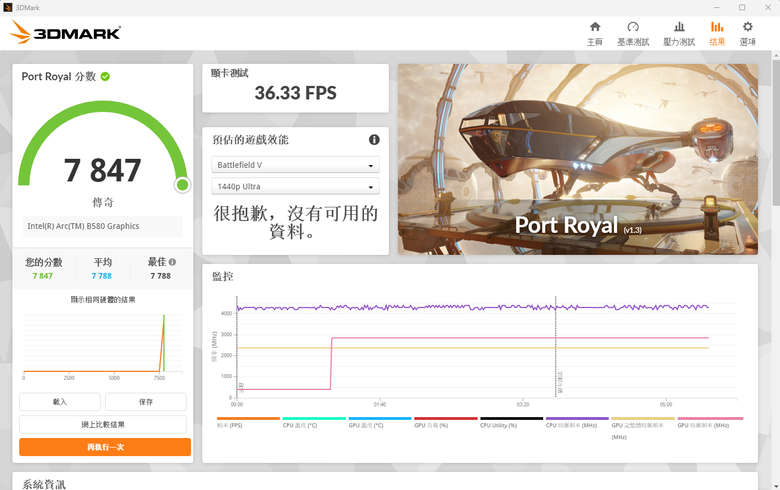The width and height of the screenshot is (780, 490).
Task: Click the score distribution histogram chart
Action: [x=103, y=345]
